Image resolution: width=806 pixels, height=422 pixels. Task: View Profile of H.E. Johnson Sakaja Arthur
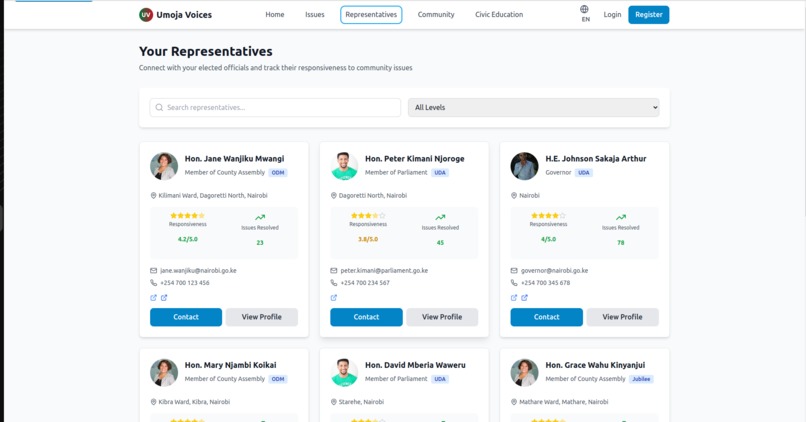tap(622, 317)
